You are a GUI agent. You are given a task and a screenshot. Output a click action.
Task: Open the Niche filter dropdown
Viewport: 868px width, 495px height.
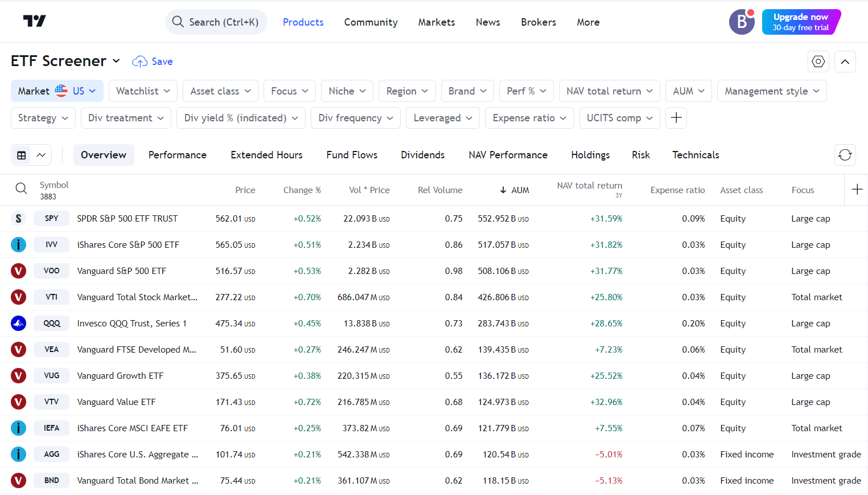tap(347, 91)
